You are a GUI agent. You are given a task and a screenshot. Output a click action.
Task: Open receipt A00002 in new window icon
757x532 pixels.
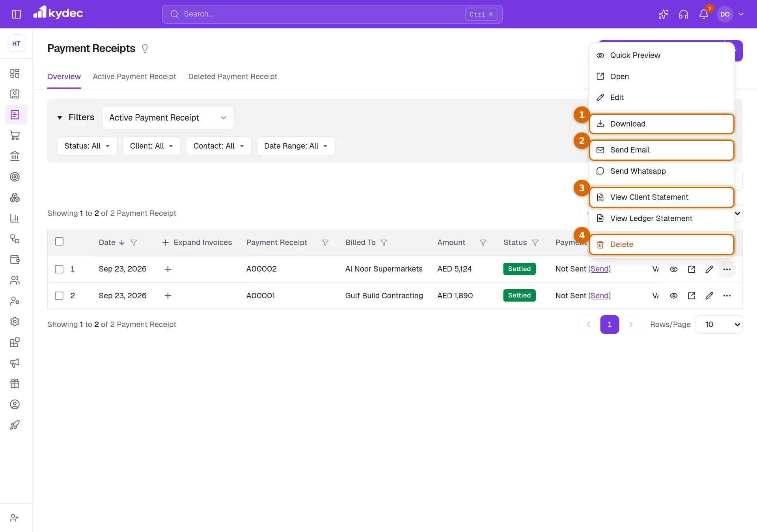692,269
